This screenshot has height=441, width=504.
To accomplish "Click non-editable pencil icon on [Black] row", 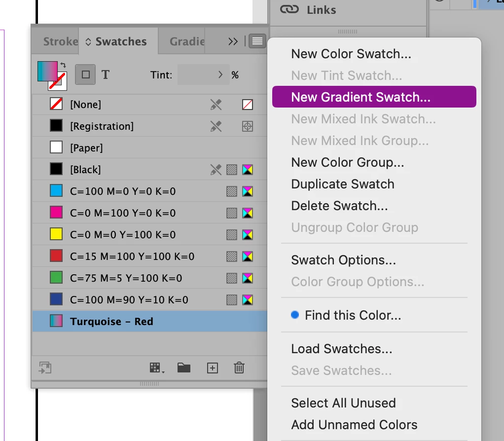I will pyautogui.click(x=216, y=169).
